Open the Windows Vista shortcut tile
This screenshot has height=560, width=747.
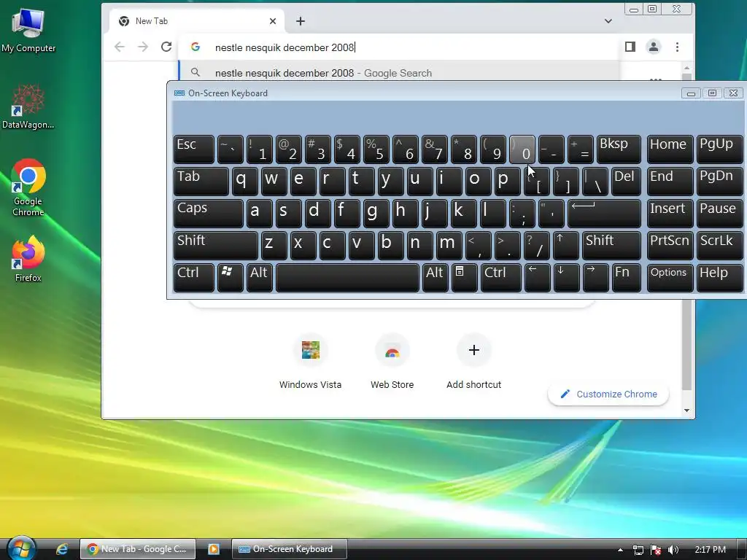(x=310, y=362)
